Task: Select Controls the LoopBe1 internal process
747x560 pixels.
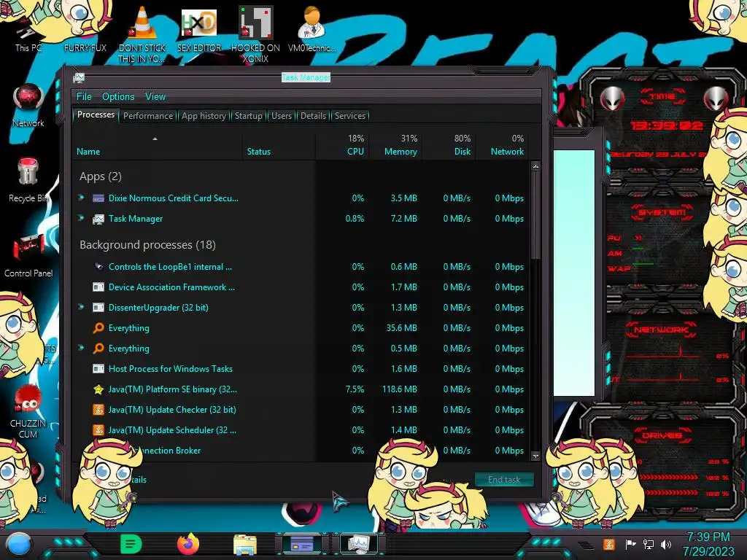Action: pos(302,267)
